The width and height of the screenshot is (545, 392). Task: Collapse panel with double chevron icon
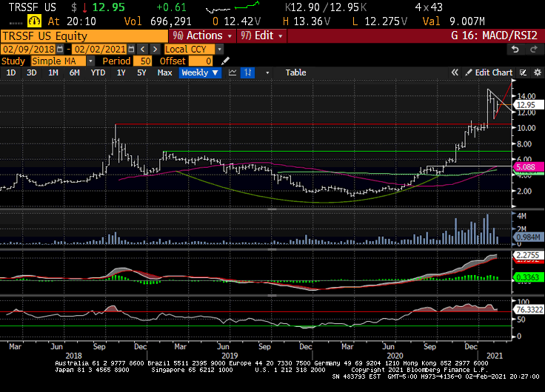455,72
